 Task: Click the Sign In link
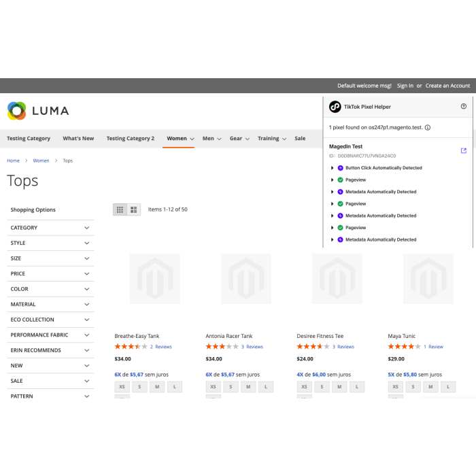(x=405, y=86)
